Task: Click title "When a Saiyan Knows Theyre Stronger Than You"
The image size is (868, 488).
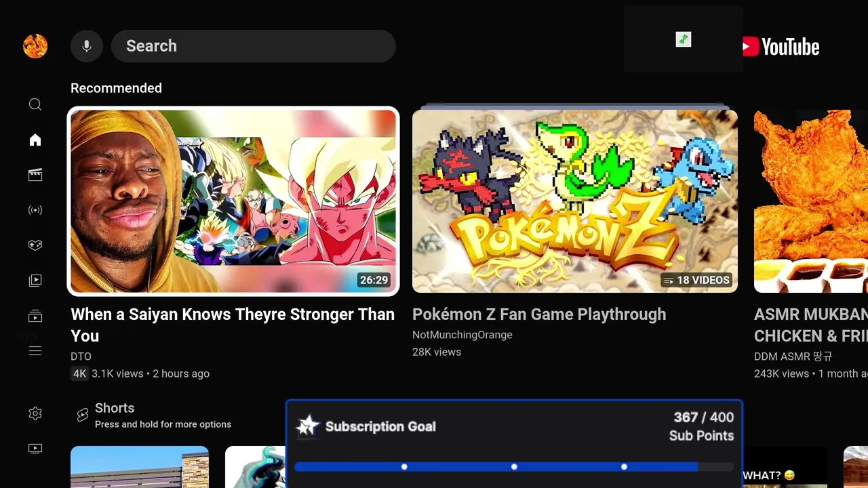Action: (x=233, y=325)
